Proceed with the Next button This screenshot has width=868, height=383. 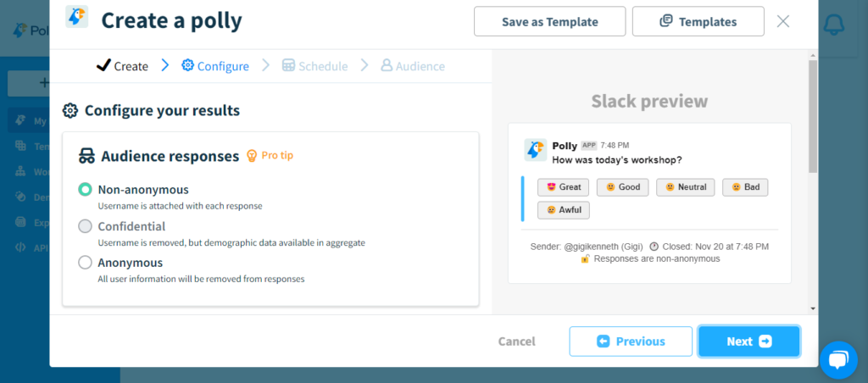click(749, 341)
